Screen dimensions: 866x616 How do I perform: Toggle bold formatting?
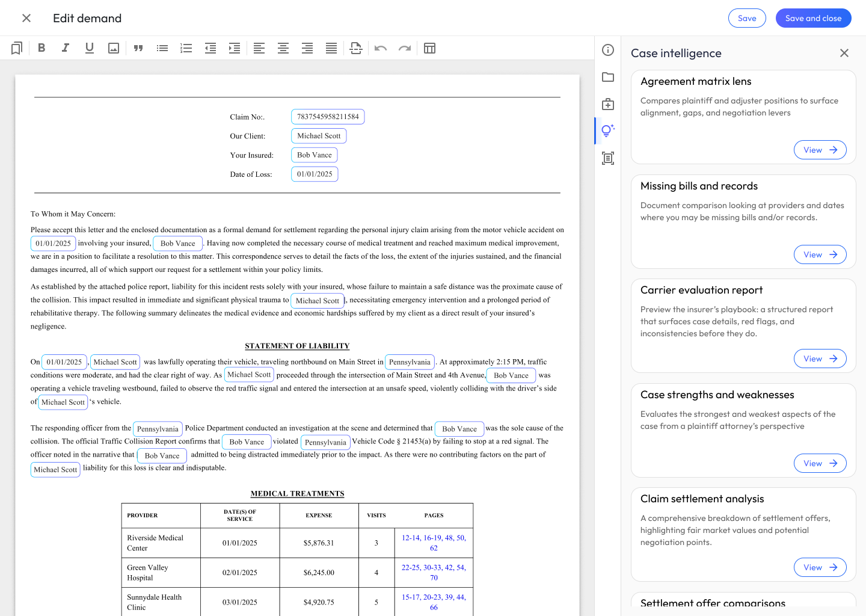[41, 48]
